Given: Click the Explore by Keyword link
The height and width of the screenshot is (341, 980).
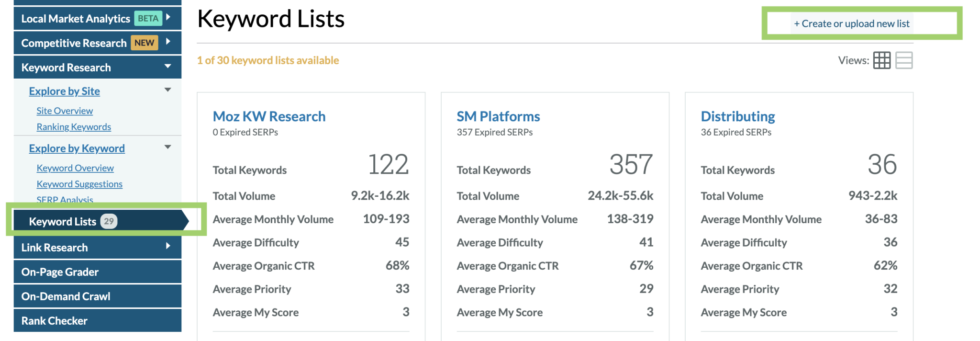Looking at the screenshot, I should [77, 148].
